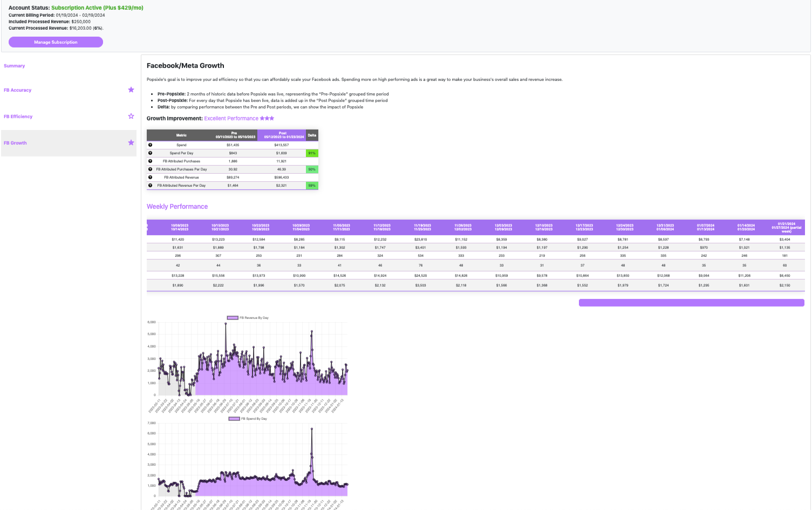Click help icon beside Spend Per Day
812x510 pixels.
150,153
